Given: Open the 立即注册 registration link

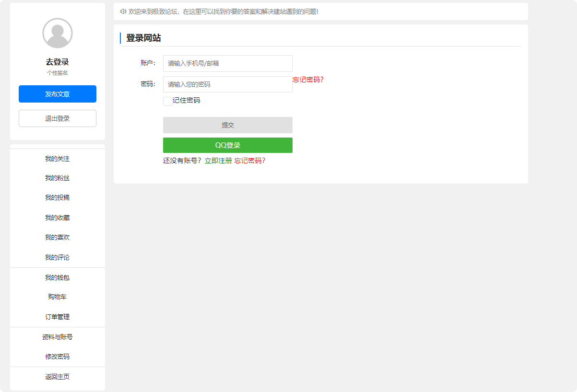Looking at the screenshot, I should click(x=218, y=161).
